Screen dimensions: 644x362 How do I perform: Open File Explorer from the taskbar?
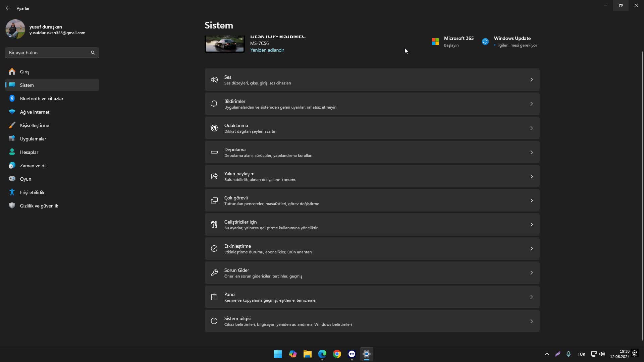[308, 354]
